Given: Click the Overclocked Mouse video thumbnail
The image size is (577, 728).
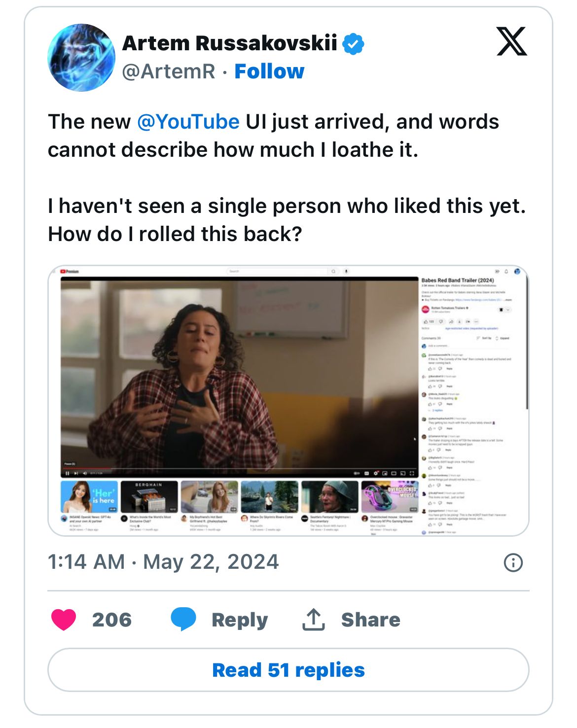Looking at the screenshot, I should [x=390, y=496].
